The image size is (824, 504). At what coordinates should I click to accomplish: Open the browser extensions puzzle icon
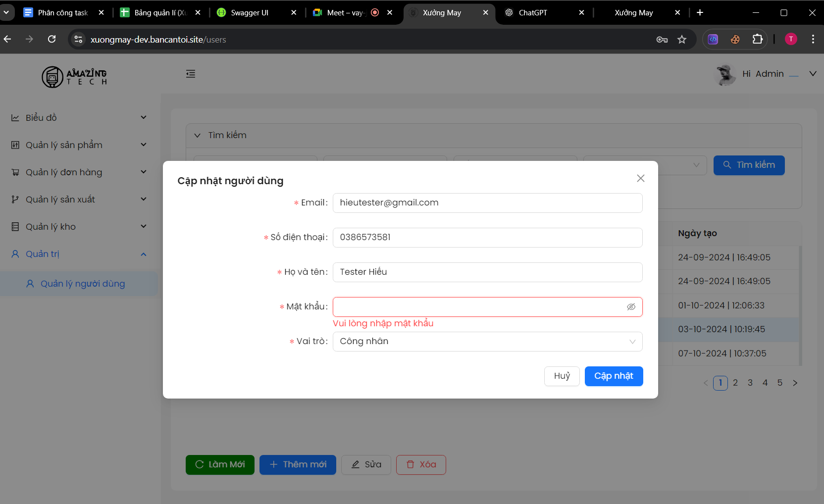tap(757, 40)
